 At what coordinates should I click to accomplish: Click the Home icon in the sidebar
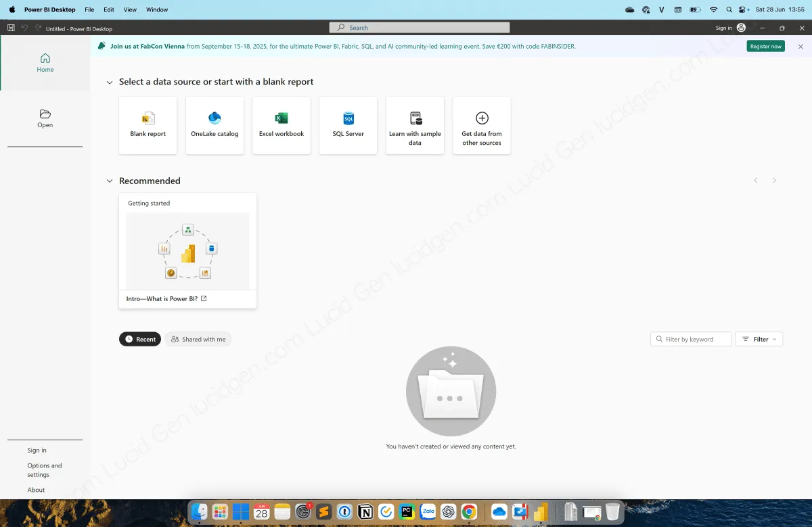tap(45, 63)
